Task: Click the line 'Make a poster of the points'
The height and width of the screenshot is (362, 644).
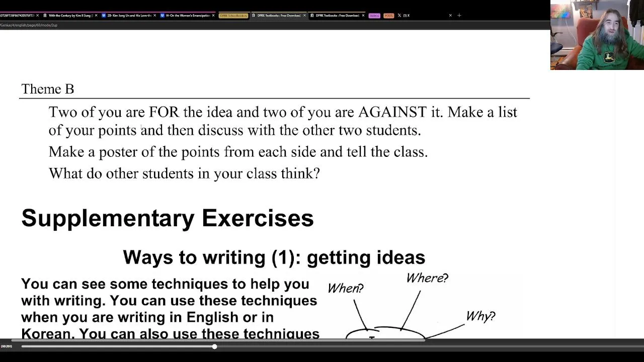Action: (238, 152)
